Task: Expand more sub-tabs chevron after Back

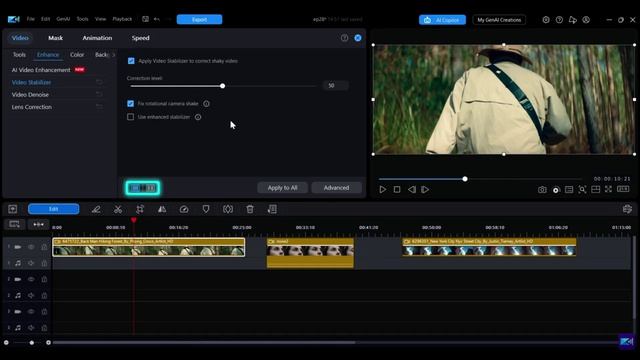Action: tap(114, 55)
